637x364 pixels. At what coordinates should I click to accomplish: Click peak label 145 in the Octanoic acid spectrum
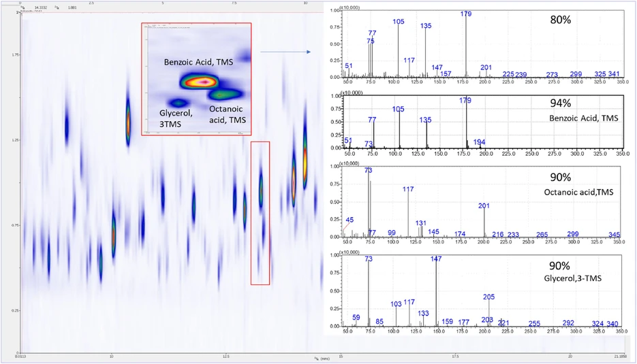(433, 232)
